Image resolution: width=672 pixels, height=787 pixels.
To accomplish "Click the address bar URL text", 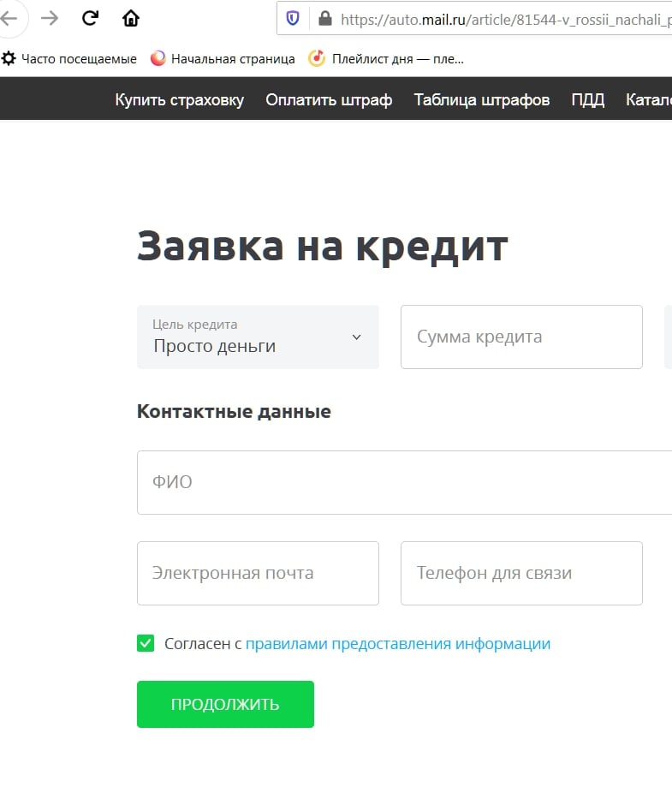I will point(506,20).
